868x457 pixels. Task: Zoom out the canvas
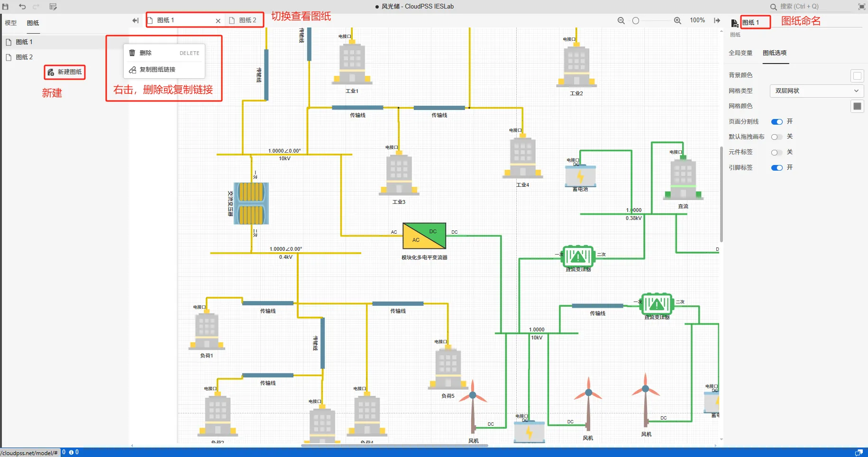pos(621,20)
